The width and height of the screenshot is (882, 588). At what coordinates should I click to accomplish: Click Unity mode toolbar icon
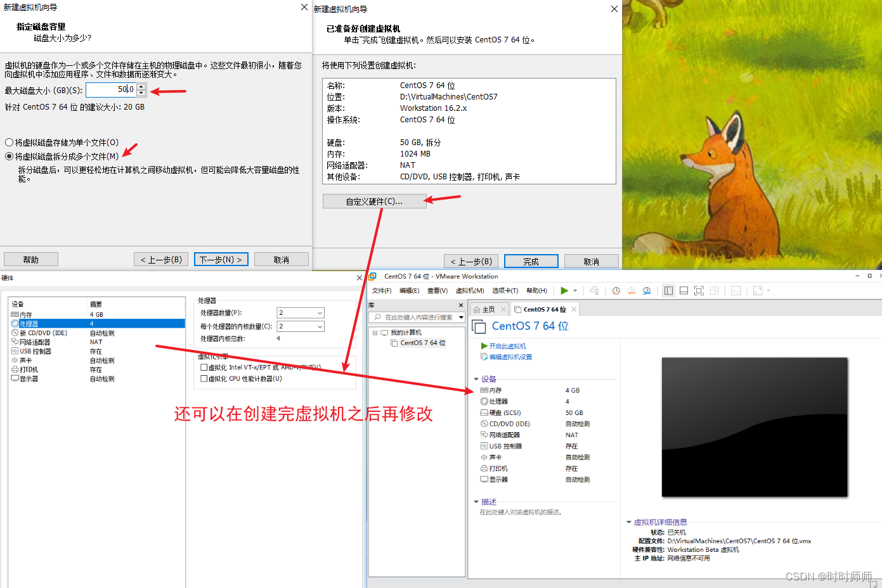pos(714,291)
